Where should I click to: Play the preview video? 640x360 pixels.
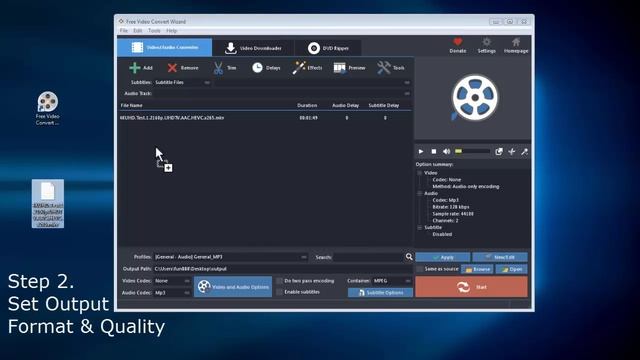(x=421, y=151)
